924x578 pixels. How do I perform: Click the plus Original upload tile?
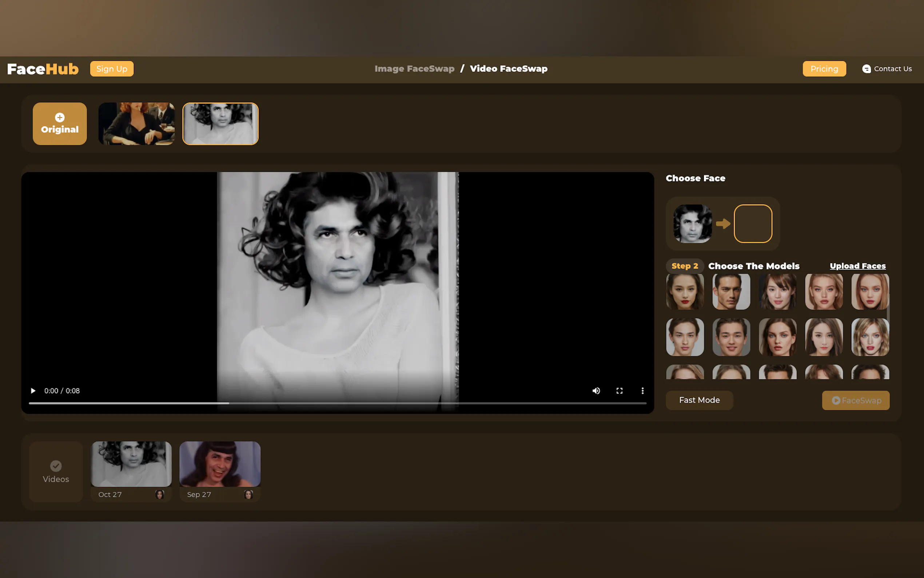60,123
